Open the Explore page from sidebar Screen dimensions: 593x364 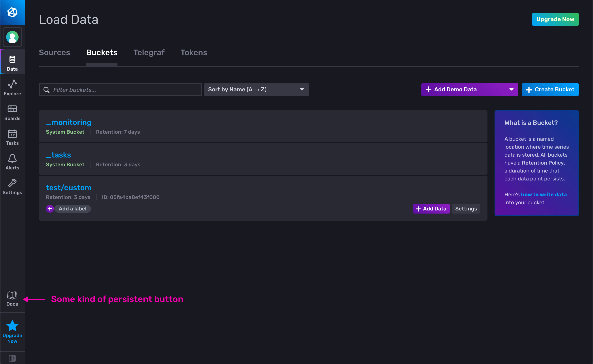(12, 88)
